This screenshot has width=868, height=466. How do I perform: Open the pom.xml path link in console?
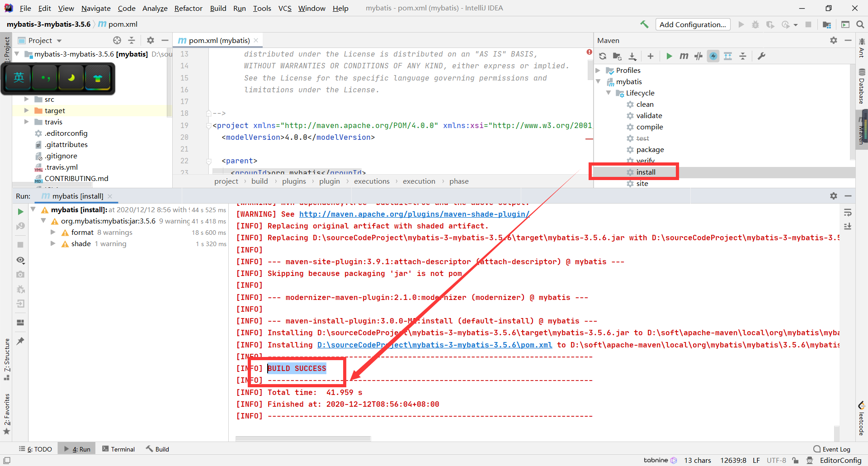[434, 345]
